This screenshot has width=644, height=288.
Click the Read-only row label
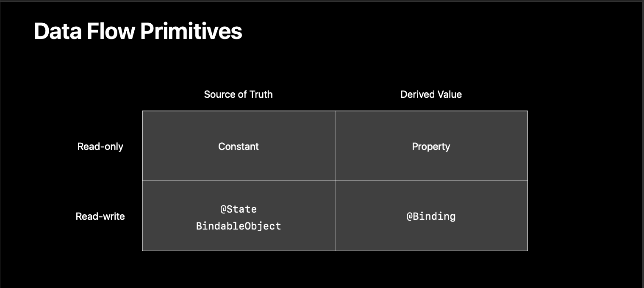[x=100, y=147]
